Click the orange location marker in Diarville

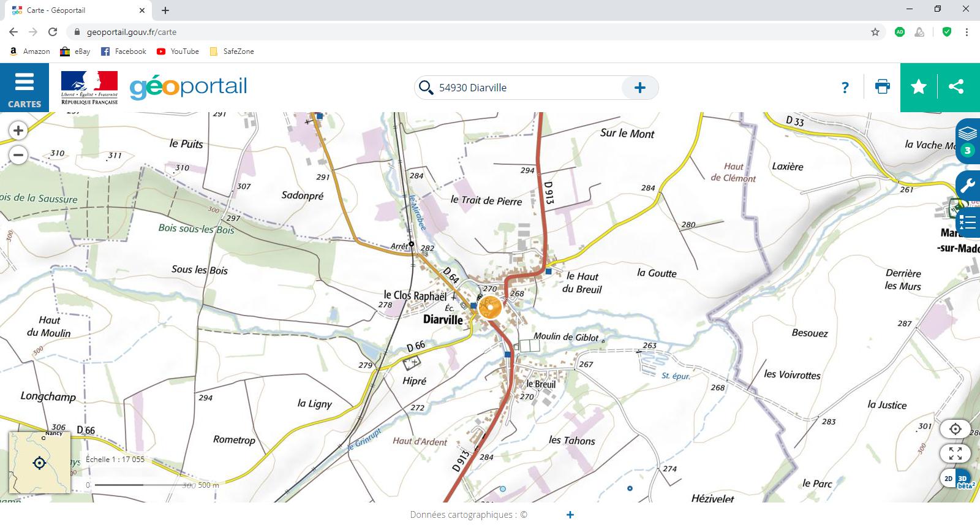pos(490,307)
